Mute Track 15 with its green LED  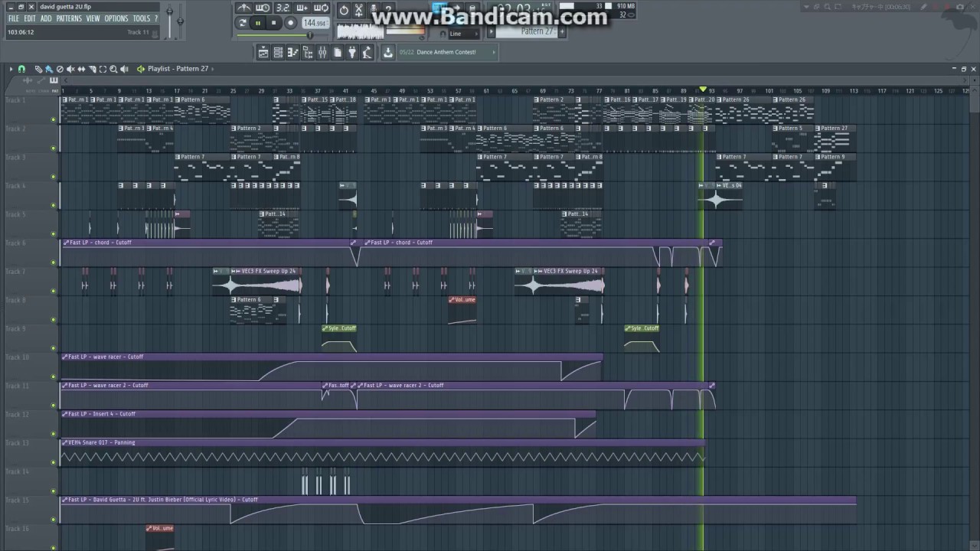click(53, 520)
